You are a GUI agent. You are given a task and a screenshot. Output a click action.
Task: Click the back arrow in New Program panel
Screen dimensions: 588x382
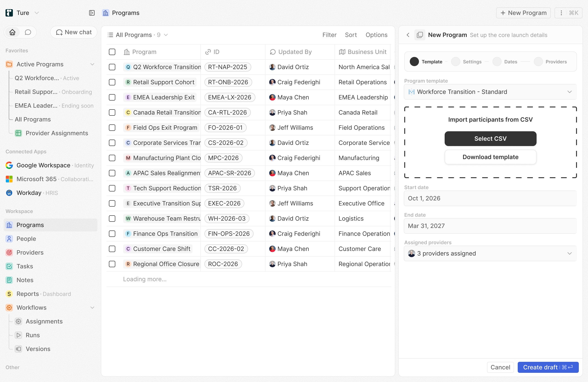coord(408,35)
